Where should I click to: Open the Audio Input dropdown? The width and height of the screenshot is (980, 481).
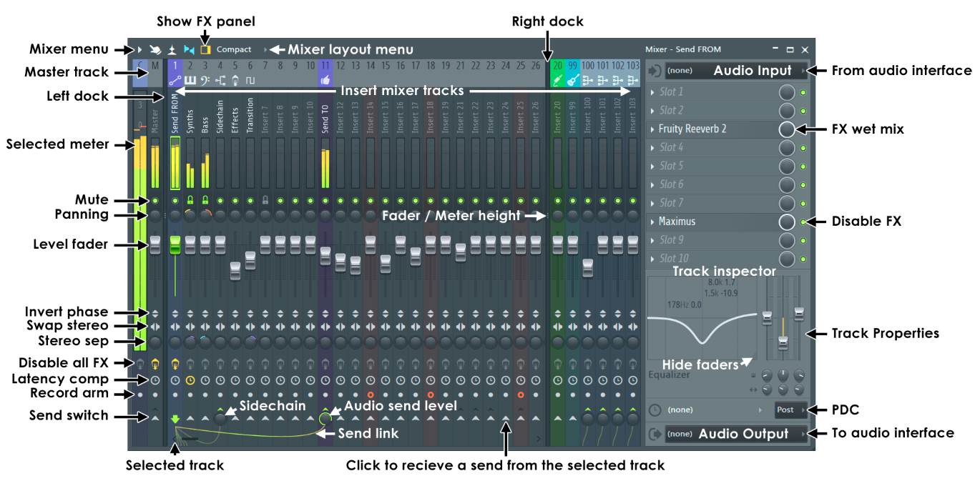click(736, 71)
